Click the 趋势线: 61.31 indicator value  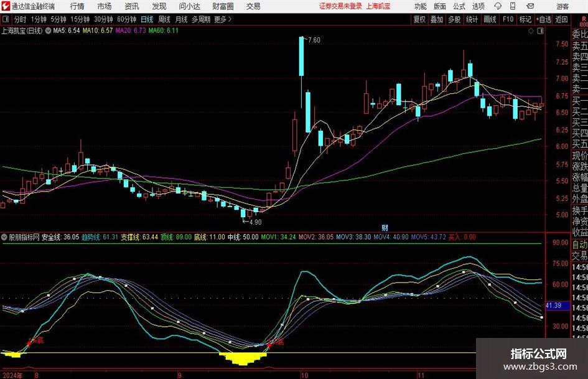click(x=100, y=237)
